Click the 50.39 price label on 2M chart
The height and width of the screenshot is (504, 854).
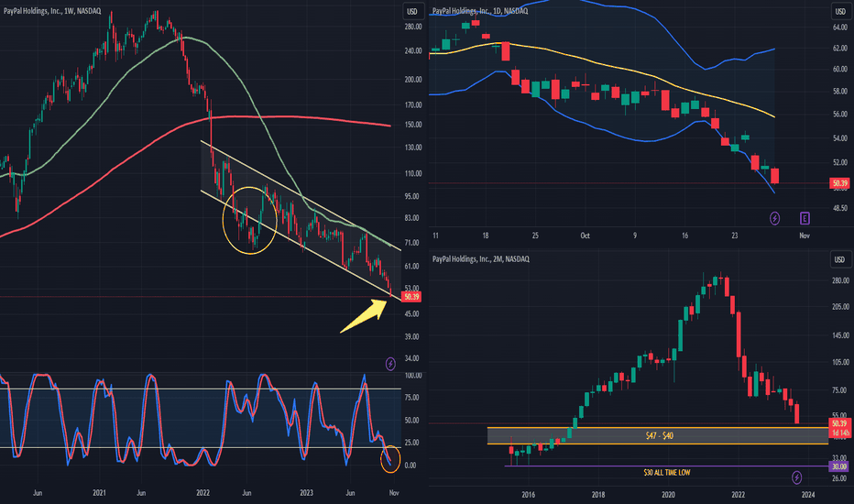[x=839, y=423]
